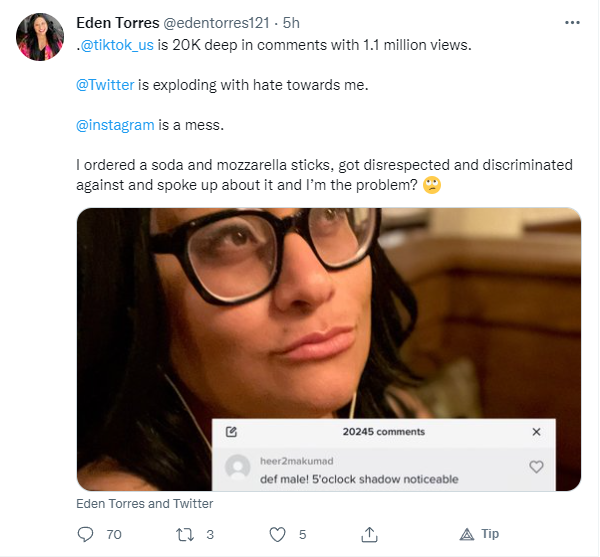This screenshot has width=600, height=557.
Task: Open Eden Torres display name
Action: (x=118, y=23)
